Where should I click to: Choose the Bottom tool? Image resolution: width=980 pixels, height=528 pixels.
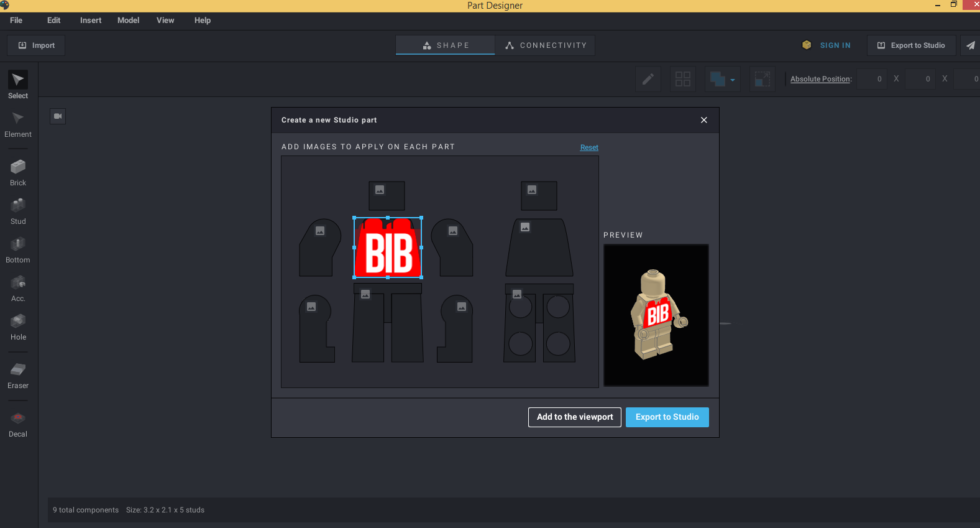pyautogui.click(x=18, y=250)
